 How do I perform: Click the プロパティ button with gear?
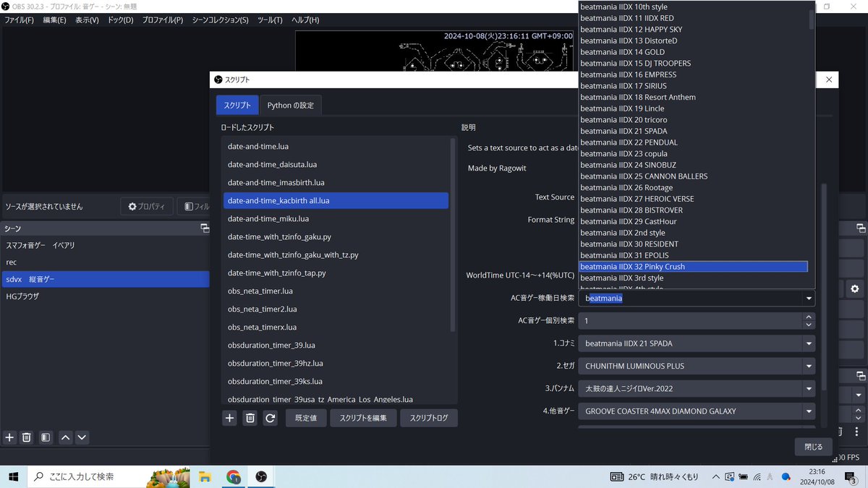[147, 207]
